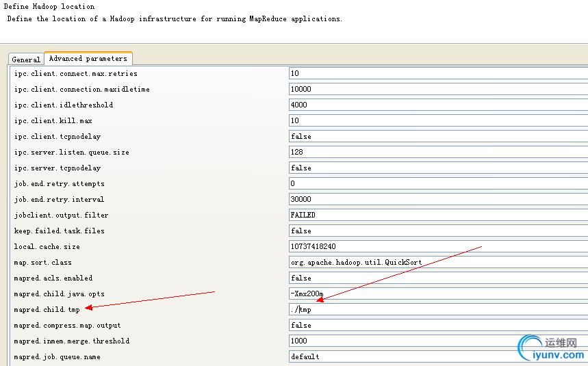Screen dimensions: 588x366
Task: Select the keep.failed.task.files label
Action: (x=60, y=231)
